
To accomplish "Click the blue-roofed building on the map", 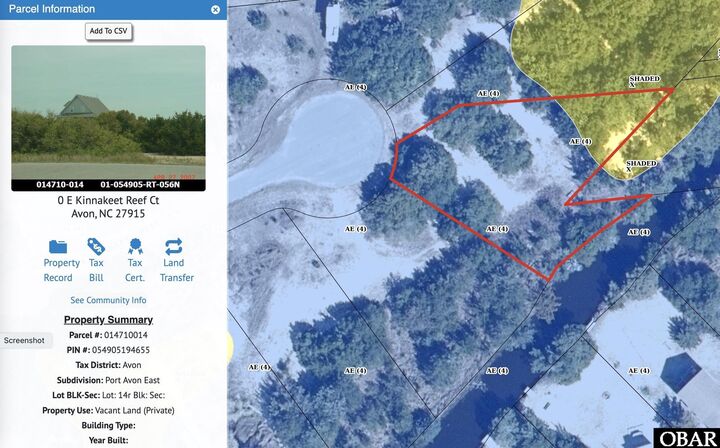I will pyautogui.click(x=681, y=370).
